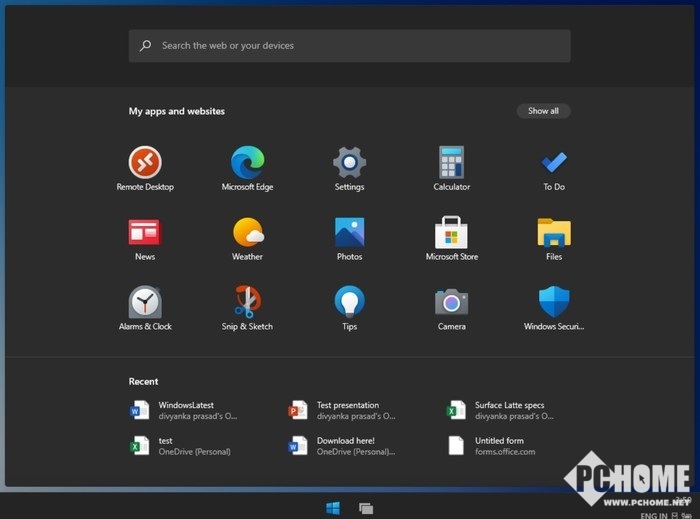Open the Calculator app
700x519 pixels.
(x=451, y=163)
